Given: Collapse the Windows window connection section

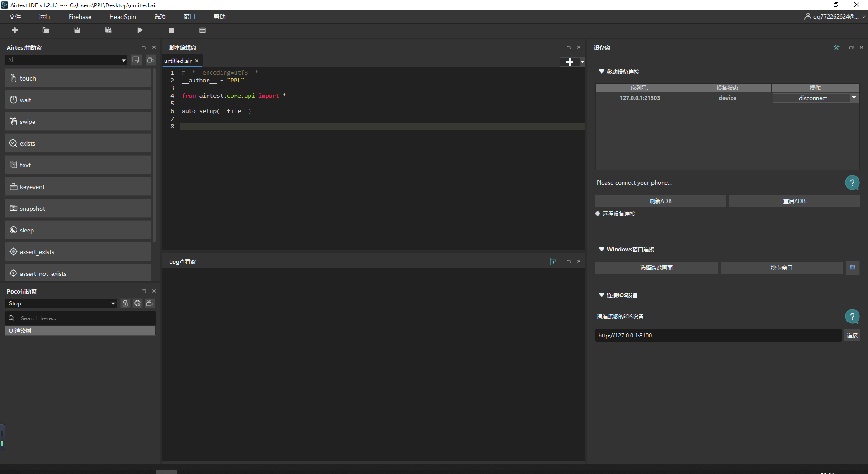Looking at the screenshot, I should pos(602,249).
